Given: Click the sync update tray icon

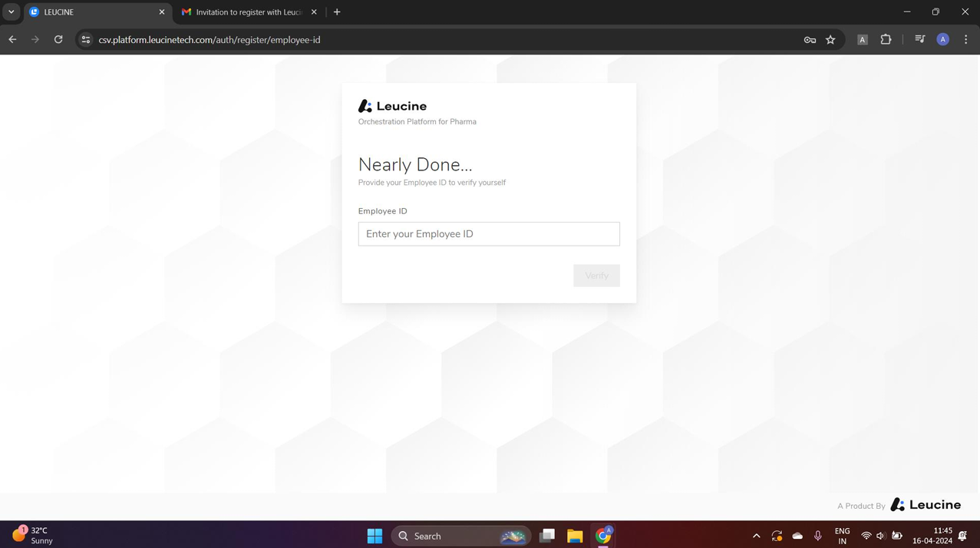Looking at the screenshot, I should coord(777,536).
